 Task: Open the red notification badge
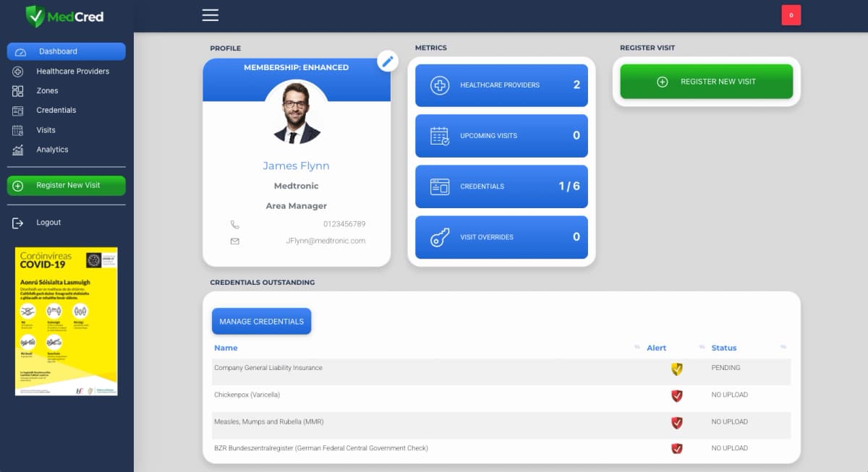tap(791, 15)
